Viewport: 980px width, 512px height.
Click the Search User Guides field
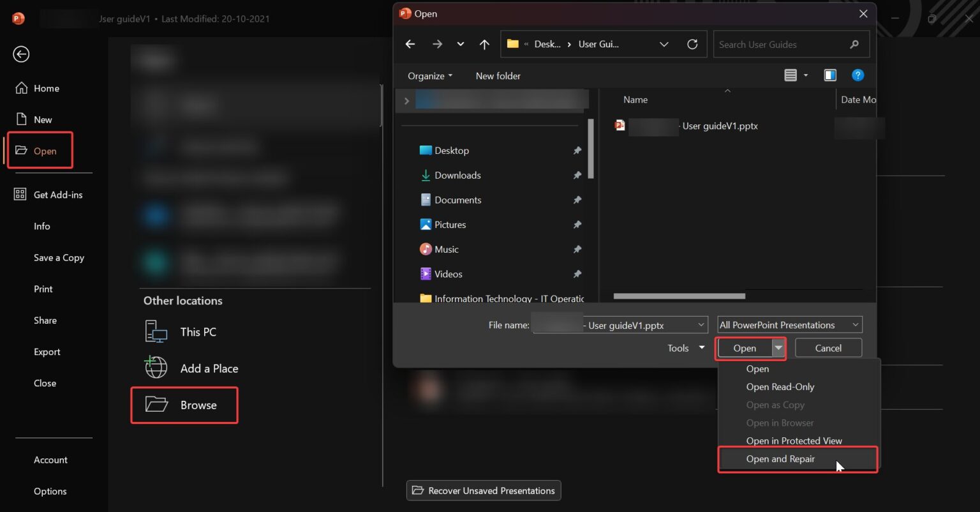pos(791,44)
